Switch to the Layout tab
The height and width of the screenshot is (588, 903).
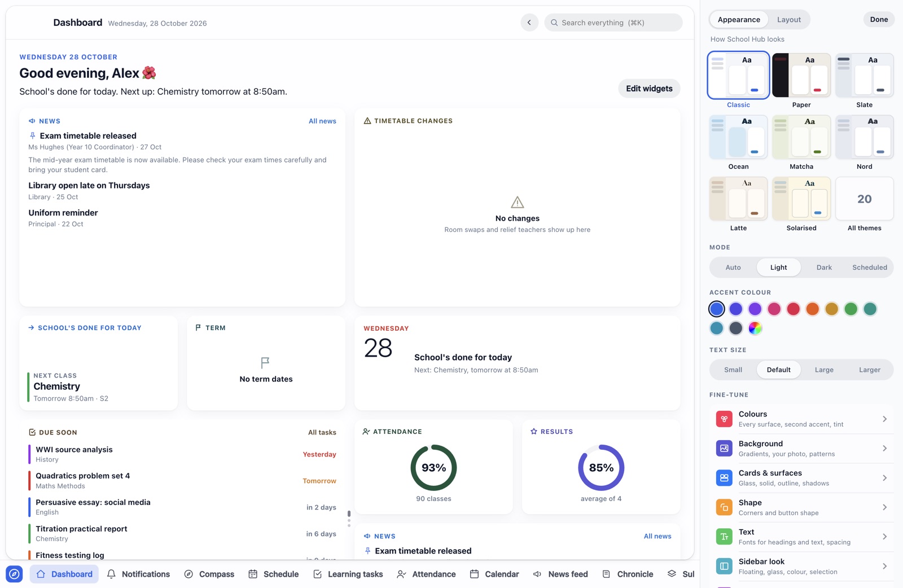[789, 19]
